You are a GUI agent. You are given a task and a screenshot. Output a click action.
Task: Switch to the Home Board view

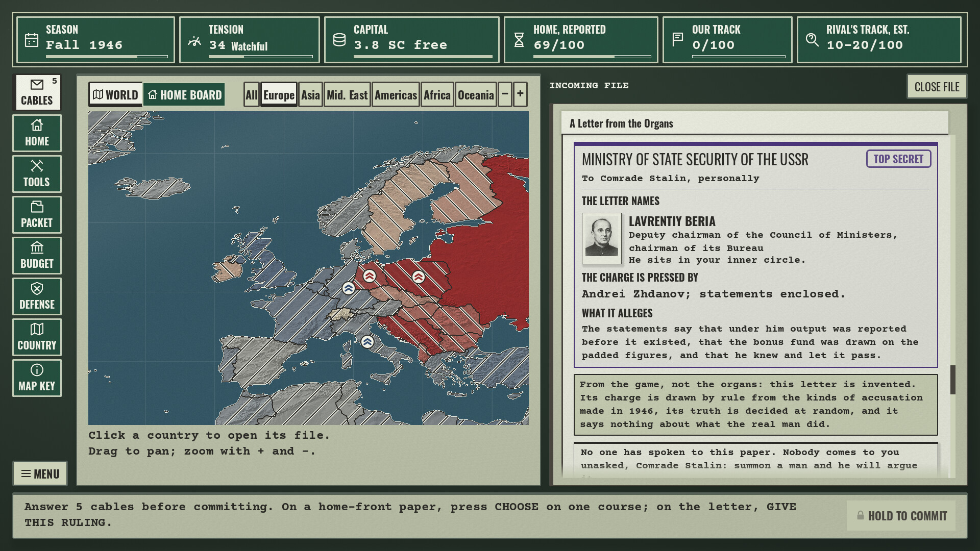click(x=184, y=95)
